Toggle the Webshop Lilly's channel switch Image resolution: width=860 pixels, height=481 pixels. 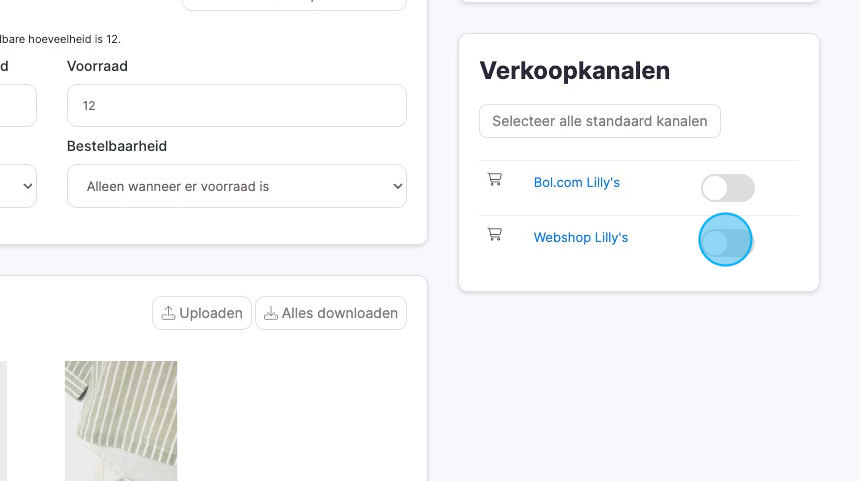[x=726, y=241]
